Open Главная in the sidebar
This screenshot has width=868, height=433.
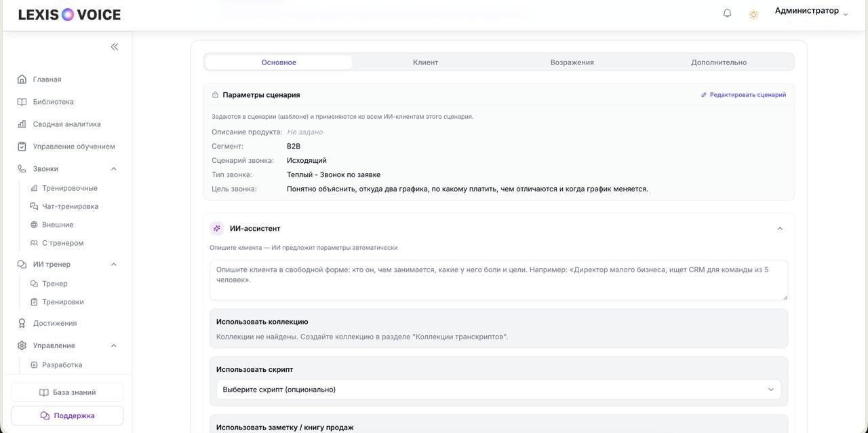coord(47,79)
